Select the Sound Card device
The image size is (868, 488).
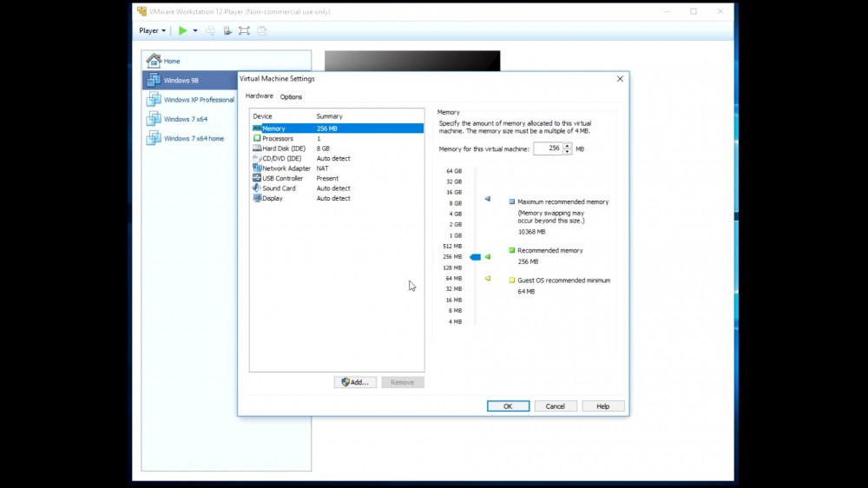click(x=279, y=188)
